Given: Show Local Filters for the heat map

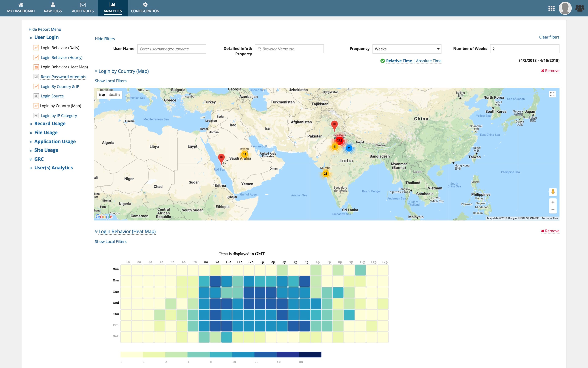Looking at the screenshot, I should pos(111,241).
